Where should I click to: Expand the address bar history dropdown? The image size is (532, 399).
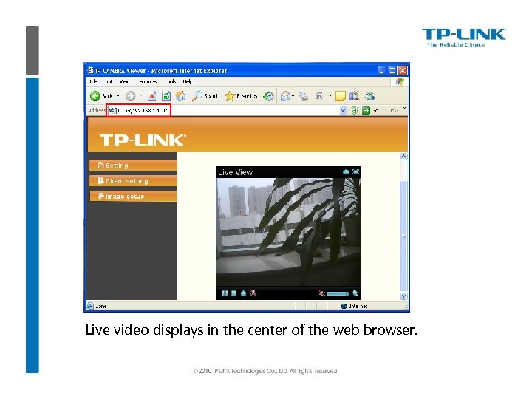(x=343, y=111)
